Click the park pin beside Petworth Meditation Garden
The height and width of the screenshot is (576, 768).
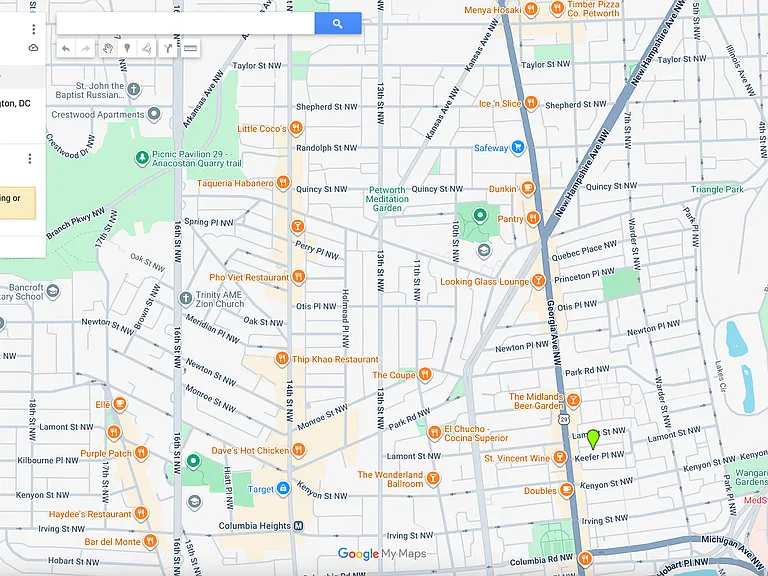tap(480, 215)
